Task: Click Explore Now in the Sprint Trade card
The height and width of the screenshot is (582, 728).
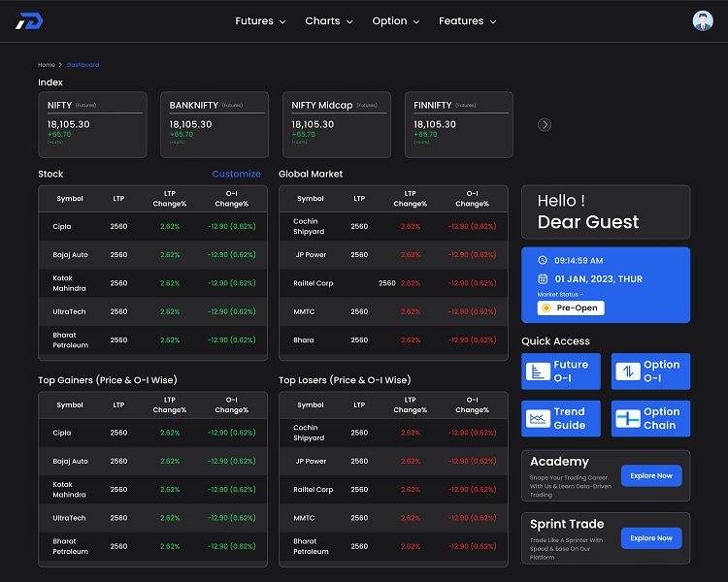Action: pos(650,537)
